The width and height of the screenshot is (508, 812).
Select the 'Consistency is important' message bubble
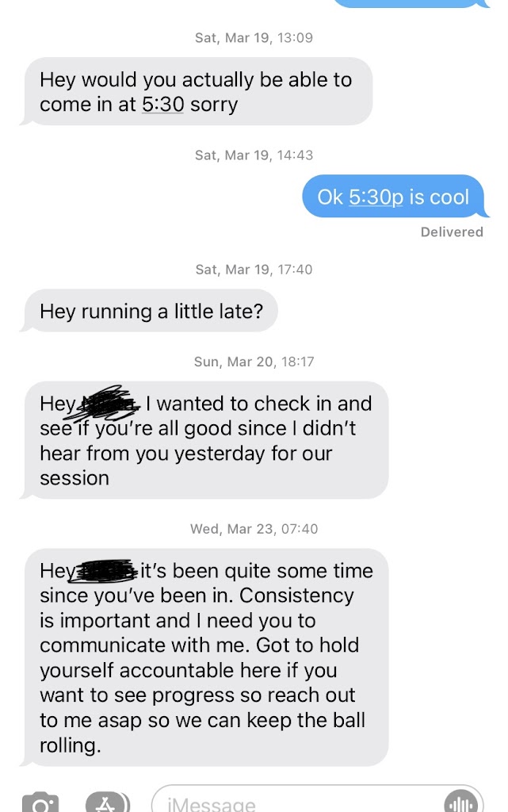(x=204, y=657)
